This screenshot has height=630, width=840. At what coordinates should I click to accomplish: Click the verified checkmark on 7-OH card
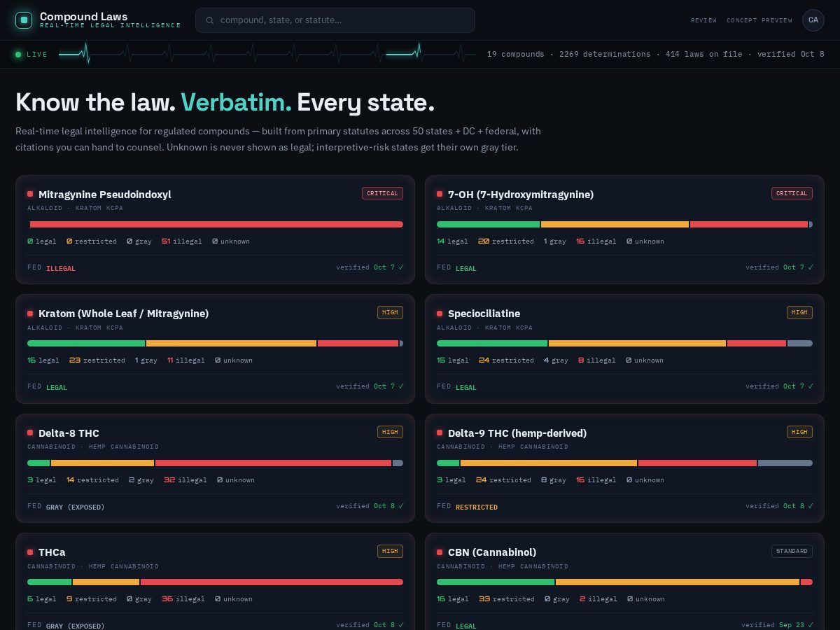(811, 267)
